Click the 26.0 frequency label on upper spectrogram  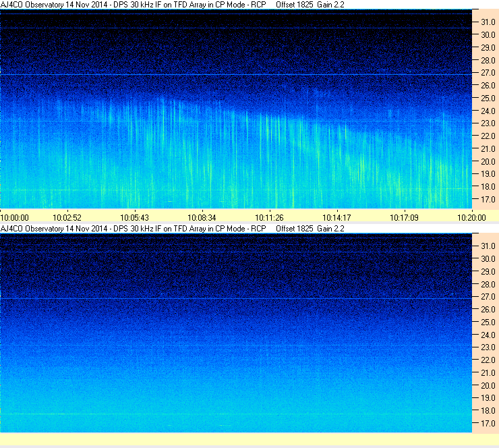click(488, 85)
